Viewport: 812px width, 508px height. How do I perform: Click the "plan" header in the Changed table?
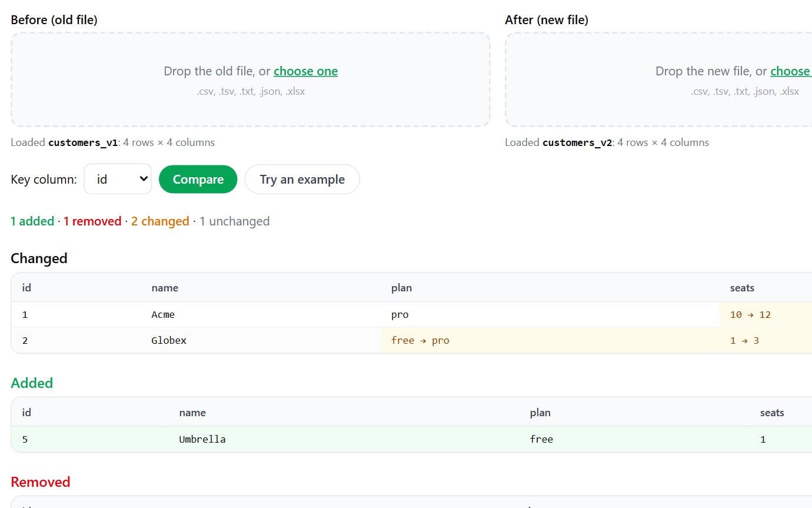[401, 288]
